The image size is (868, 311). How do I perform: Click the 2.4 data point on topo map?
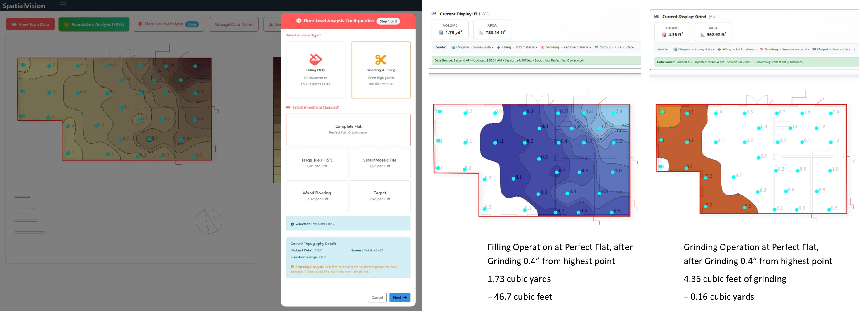195,66
